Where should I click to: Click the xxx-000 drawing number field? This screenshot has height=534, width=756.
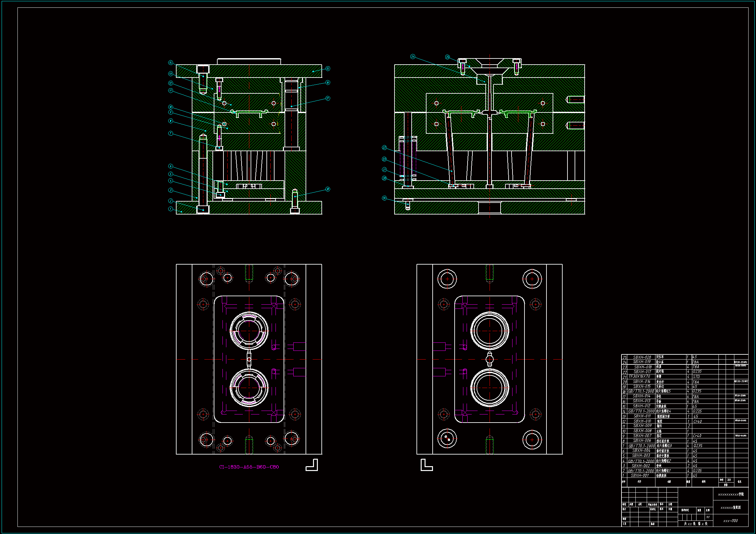730,521
